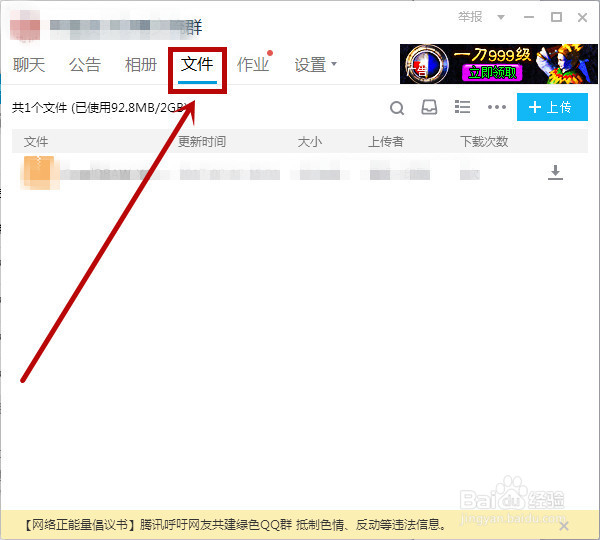Screen dimensions: 600x540
Task: Sort by 下载次数 column header
Action: tap(484, 142)
